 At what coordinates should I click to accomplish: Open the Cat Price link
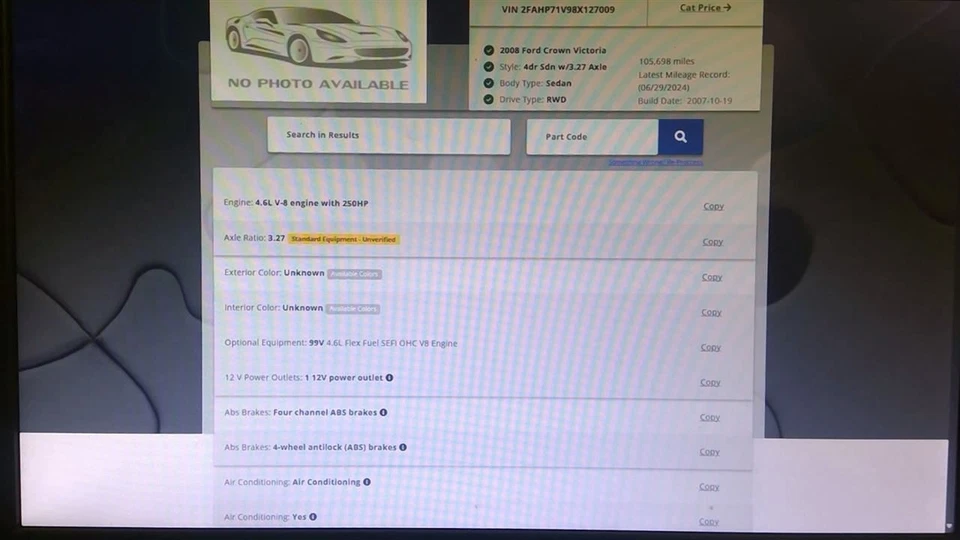pos(705,8)
